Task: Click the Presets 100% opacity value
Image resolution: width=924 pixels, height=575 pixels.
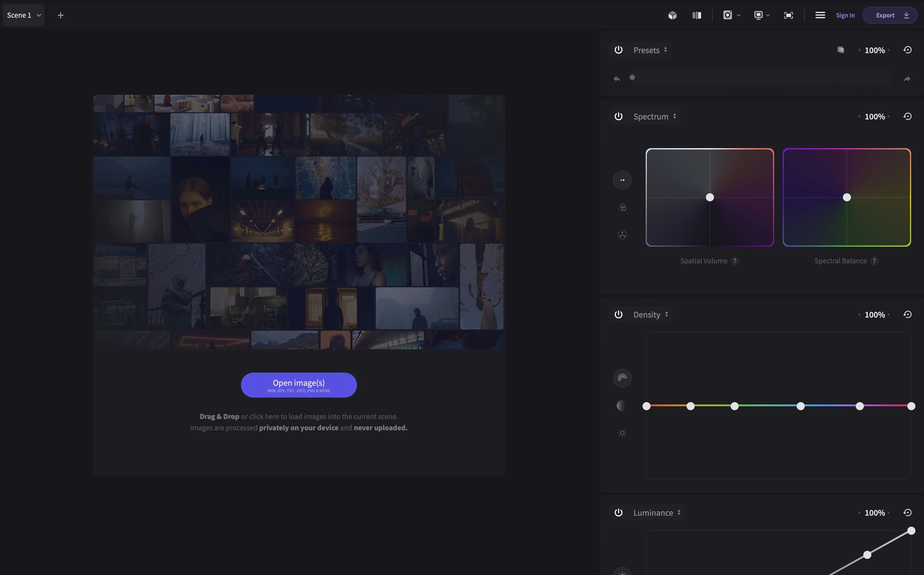Action: tap(875, 50)
